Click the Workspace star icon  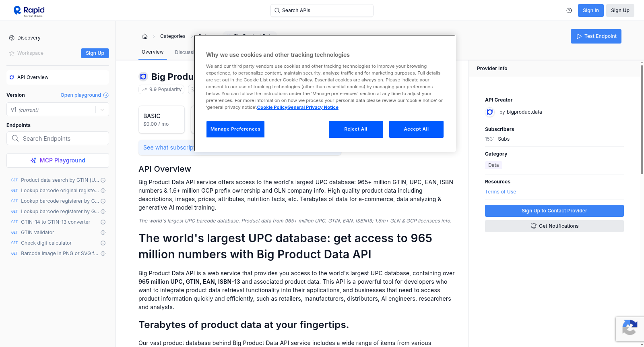[x=12, y=53]
